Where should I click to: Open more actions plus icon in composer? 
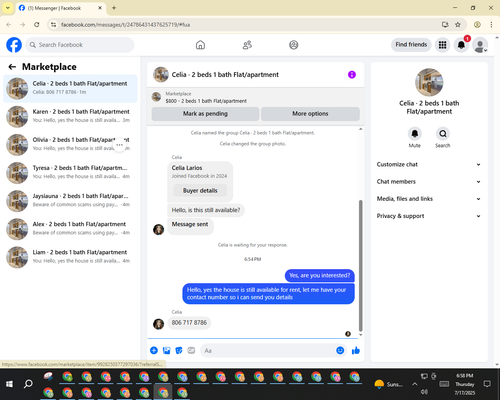(154, 350)
